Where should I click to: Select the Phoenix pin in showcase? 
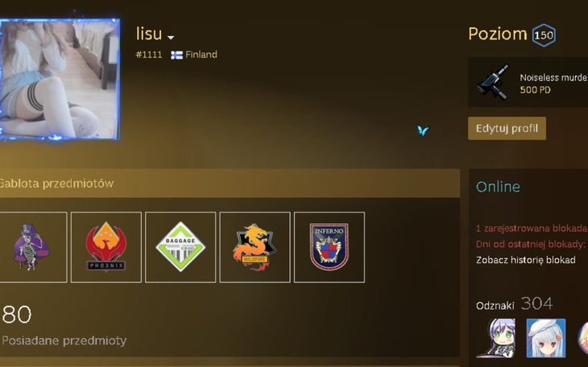coord(106,247)
